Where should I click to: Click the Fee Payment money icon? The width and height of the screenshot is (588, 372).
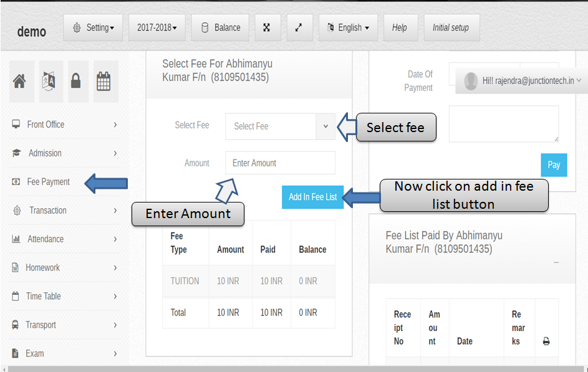(x=16, y=182)
